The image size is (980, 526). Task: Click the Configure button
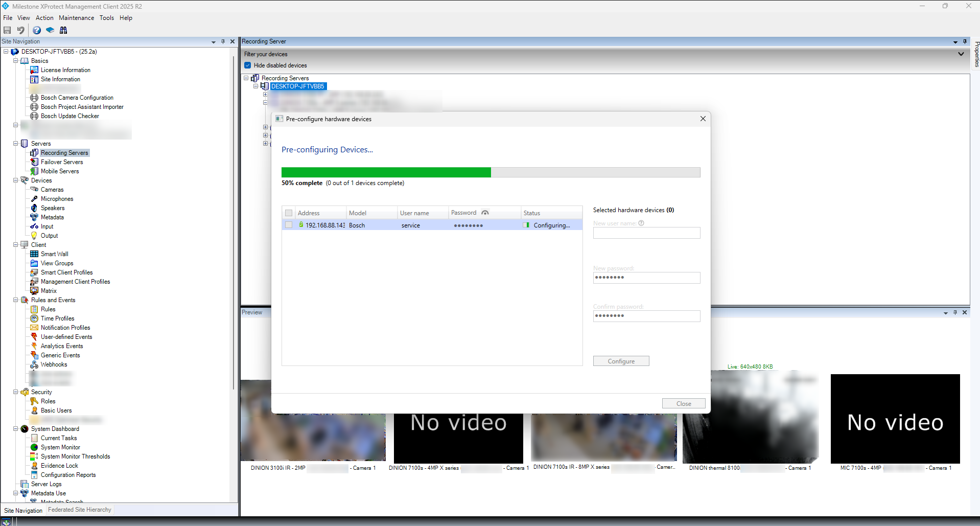(621, 361)
